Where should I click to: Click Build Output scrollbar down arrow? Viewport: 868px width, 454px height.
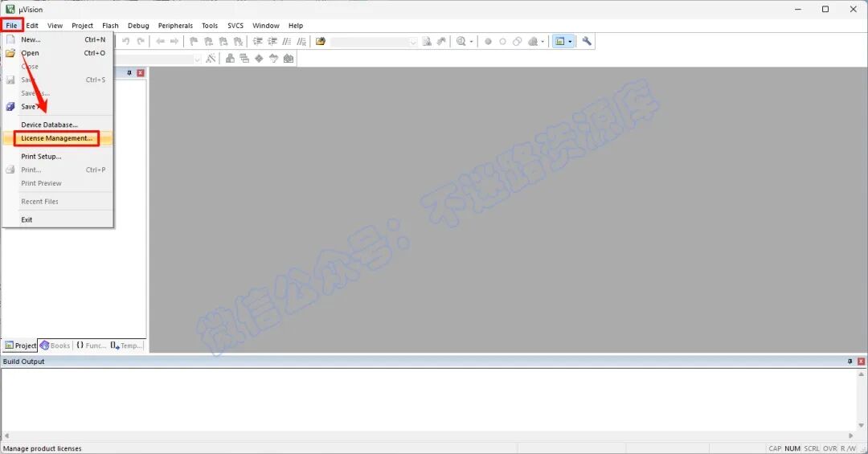pos(861,425)
